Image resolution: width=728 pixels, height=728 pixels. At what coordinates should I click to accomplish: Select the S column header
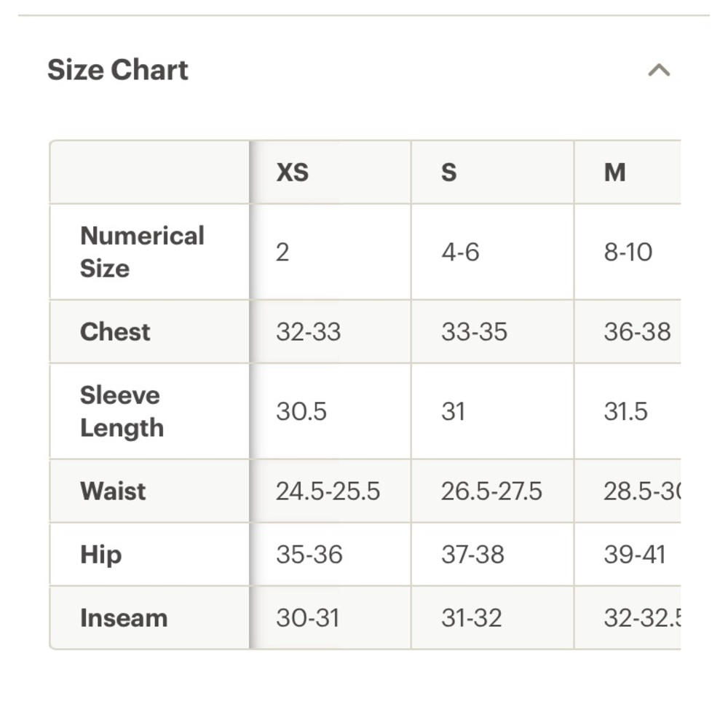[x=448, y=173]
